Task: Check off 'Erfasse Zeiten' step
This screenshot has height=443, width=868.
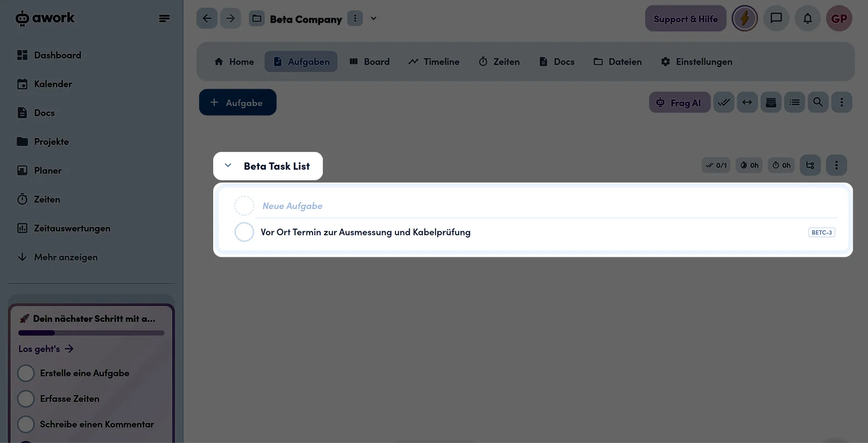Action: [x=26, y=398]
